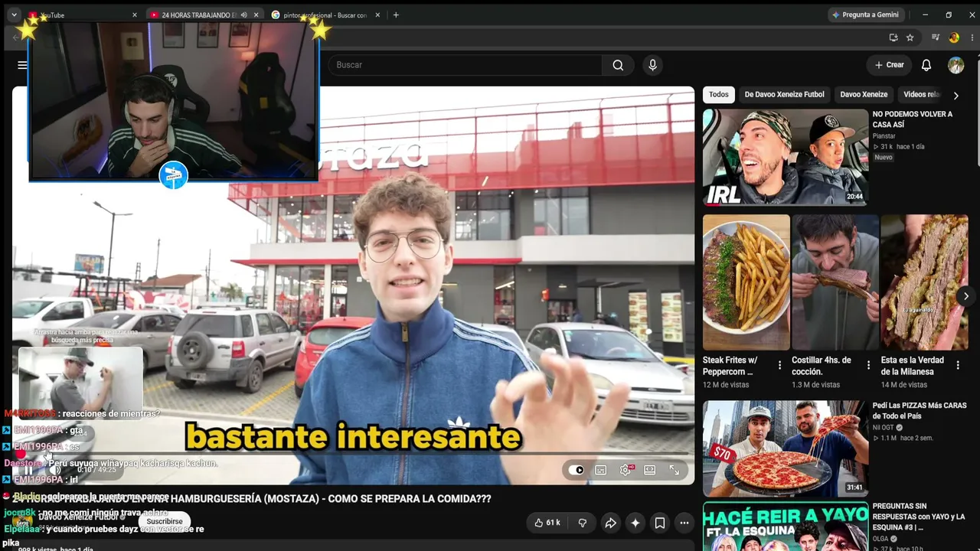Show next Shorts with the arrow
Image resolution: width=980 pixels, height=551 pixels.
click(x=966, y=296)
